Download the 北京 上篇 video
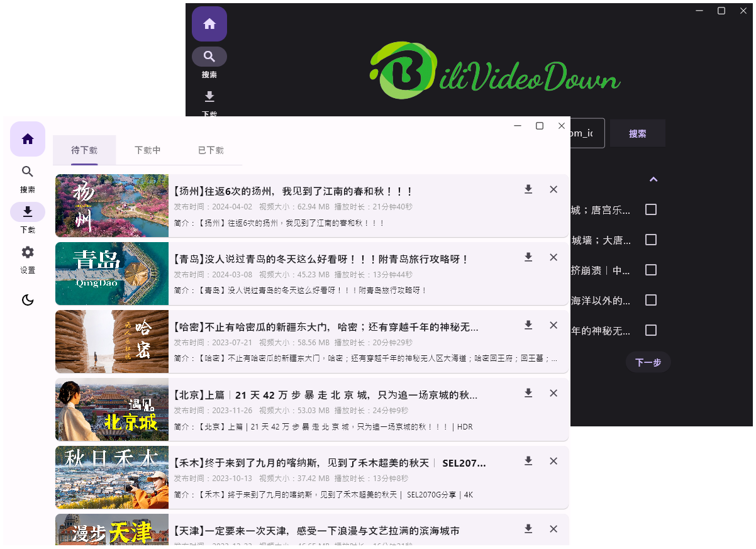The image size is (756, 549). [528, 393]
